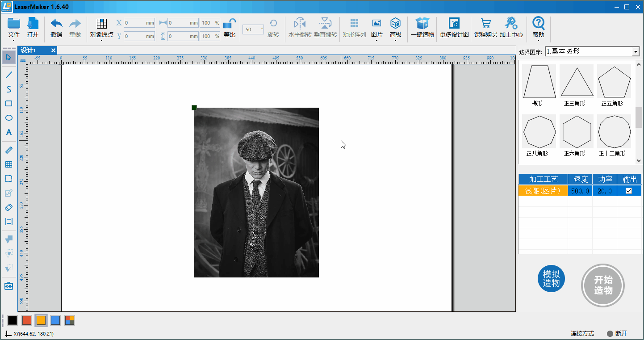This screenshot has width=644, height=340.
Task: Pick the black color swatch
Action: (x=13, y=320)
